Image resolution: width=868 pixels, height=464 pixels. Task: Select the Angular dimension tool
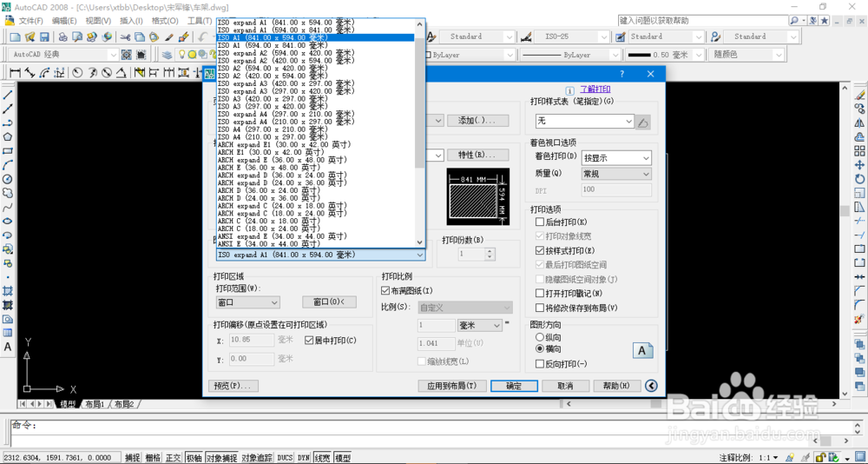click(122, 73)
